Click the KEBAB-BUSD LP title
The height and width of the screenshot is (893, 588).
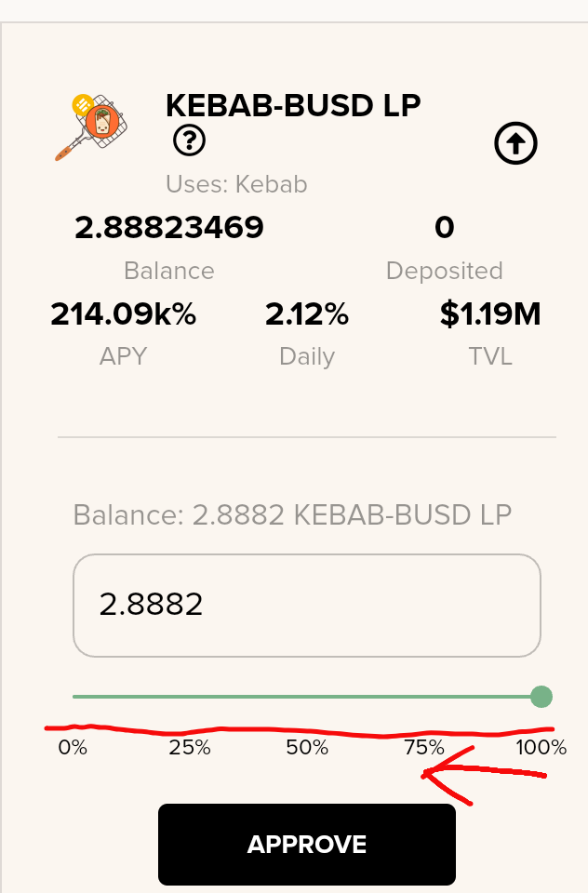(x=293, y=105)
